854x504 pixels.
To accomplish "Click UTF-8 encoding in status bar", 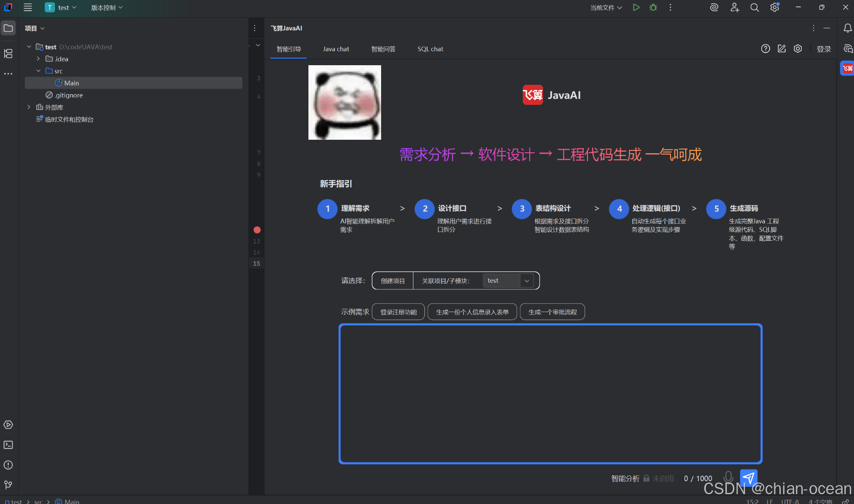I will tap(790, 501).
